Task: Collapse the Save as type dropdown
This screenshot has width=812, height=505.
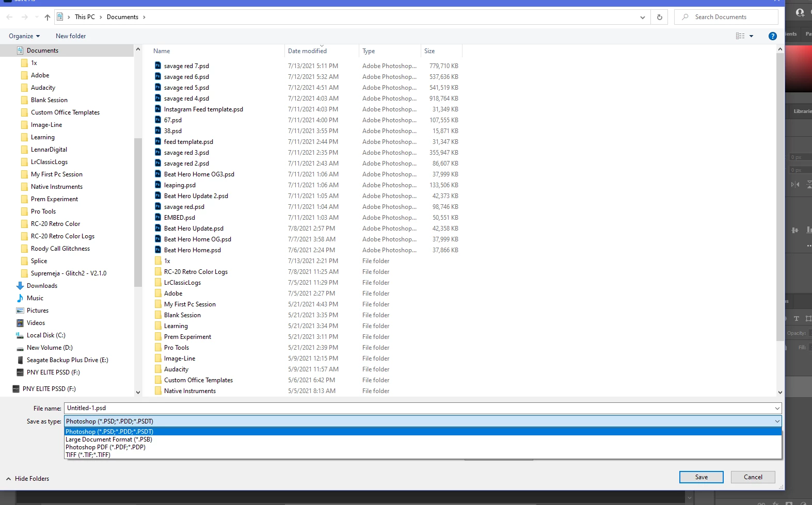Action: (x=777, y=421)
